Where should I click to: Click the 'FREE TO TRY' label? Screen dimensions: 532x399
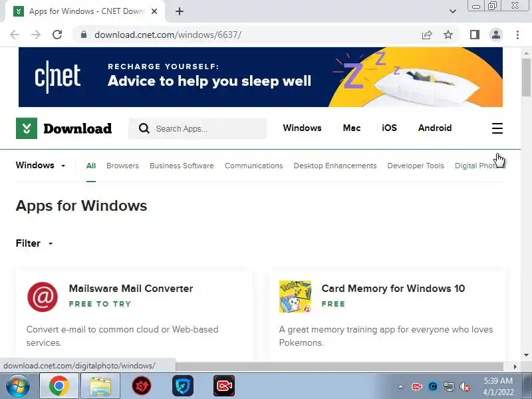click(x=100, y=304)
